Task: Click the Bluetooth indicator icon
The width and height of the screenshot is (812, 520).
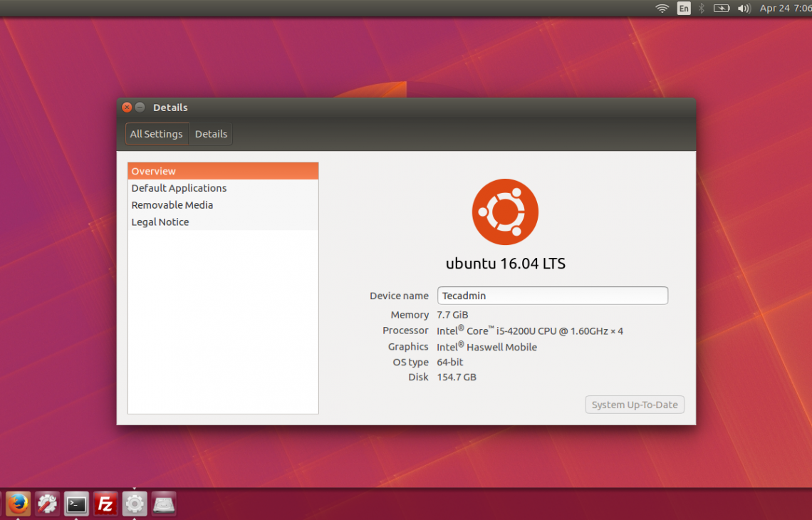Action: pos(701,9)
